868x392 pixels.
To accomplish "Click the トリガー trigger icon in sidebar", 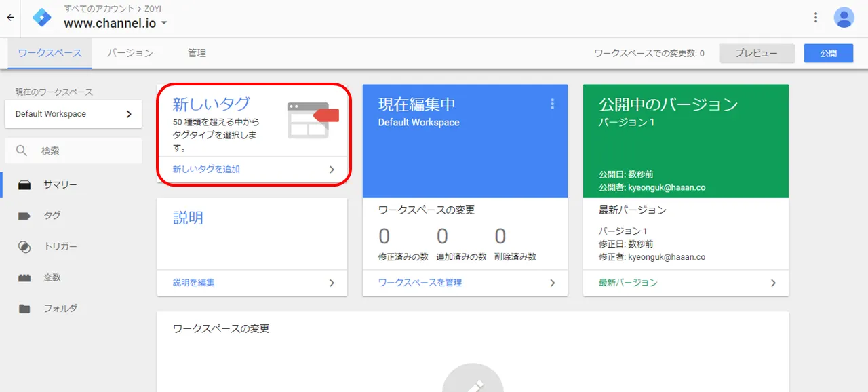I will click(24, 247).
